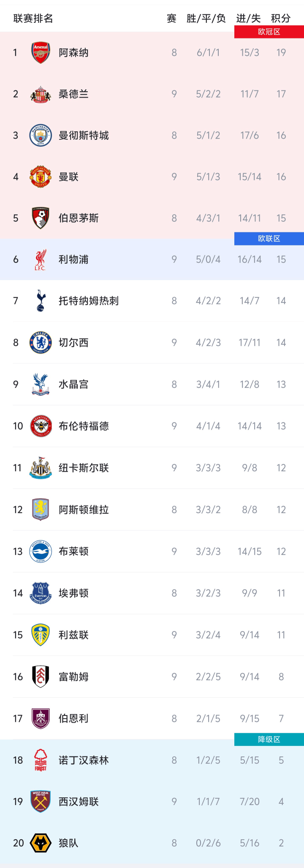The width and height of the screenshot is (304, 868).
Task: Click the Bournemouth club logo
Action: tap(41, 218)
